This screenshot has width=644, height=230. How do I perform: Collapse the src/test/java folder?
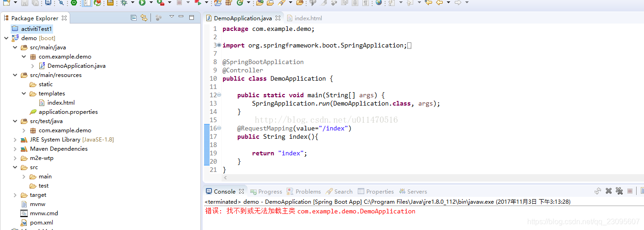(15, 121)
